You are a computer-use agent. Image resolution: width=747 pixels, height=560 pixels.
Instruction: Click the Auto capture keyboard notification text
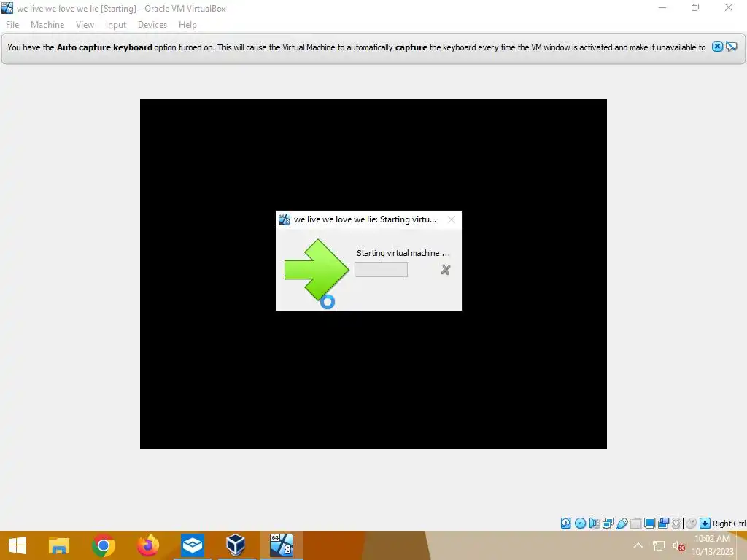point(356,47)
